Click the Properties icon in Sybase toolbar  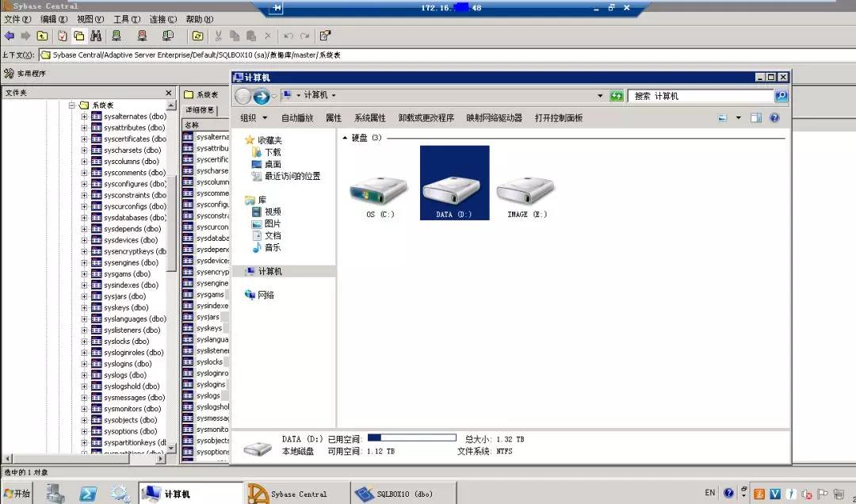pos(325,36)
